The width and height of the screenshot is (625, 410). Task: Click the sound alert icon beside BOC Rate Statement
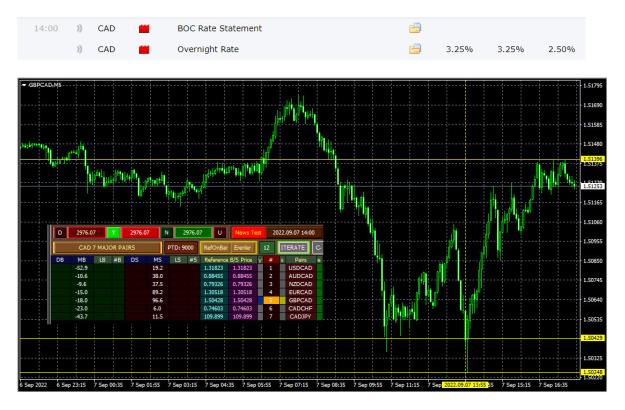coord(79,28)
